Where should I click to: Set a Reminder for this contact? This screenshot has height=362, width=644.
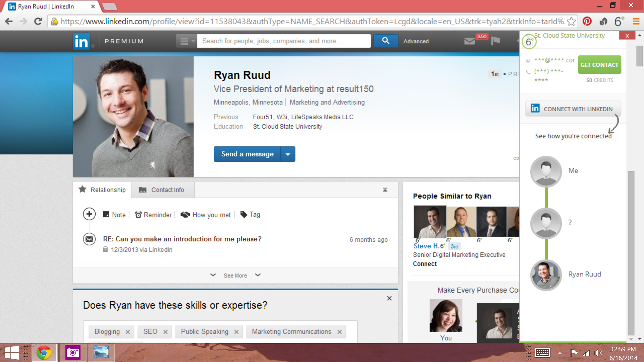tap(153, 215)
